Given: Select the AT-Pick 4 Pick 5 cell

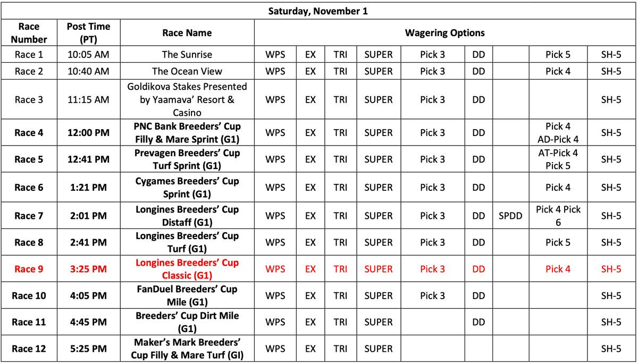Looking at the screenshot, I should [558, 159].
